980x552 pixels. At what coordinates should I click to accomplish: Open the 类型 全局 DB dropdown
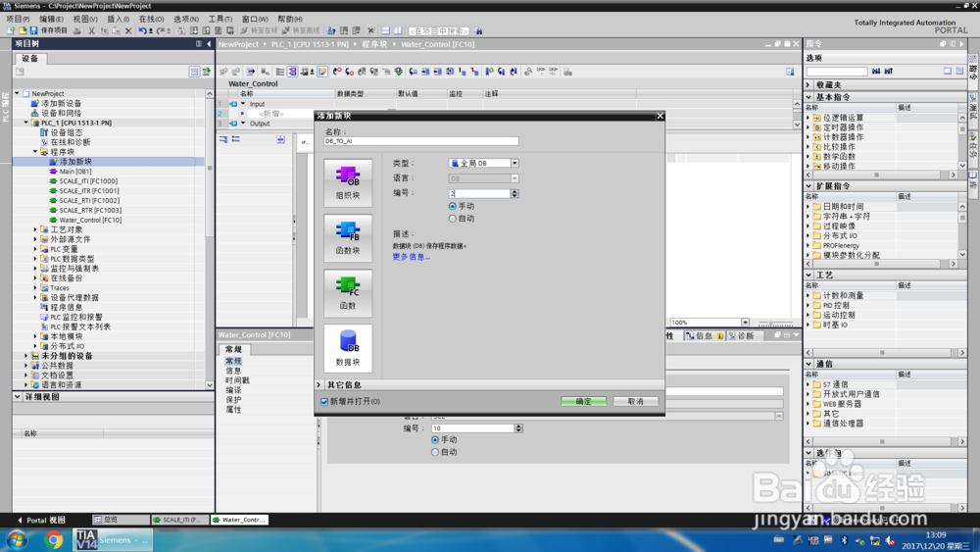pyautogui.click(x=514, y=163)
